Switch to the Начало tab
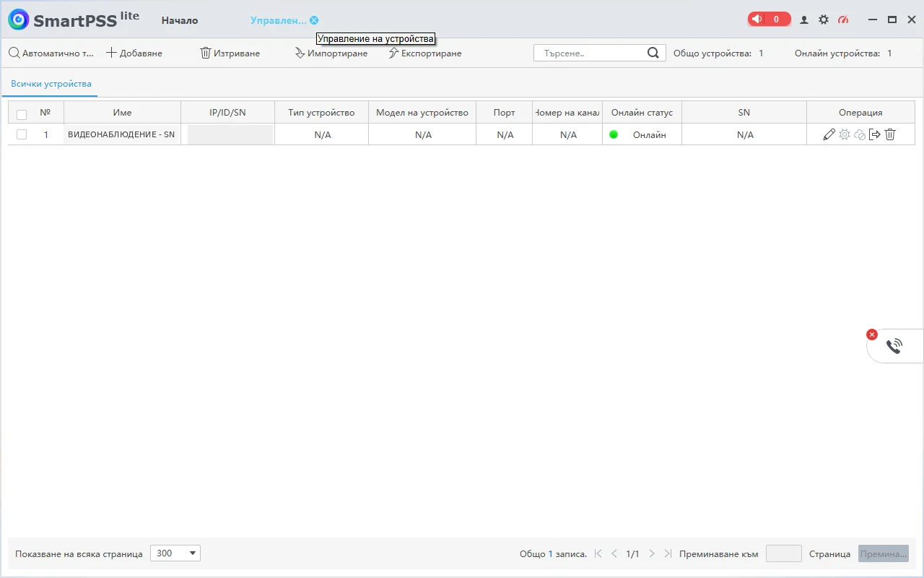Viewport: 924px width, 578px height. (x=180, y=20)
